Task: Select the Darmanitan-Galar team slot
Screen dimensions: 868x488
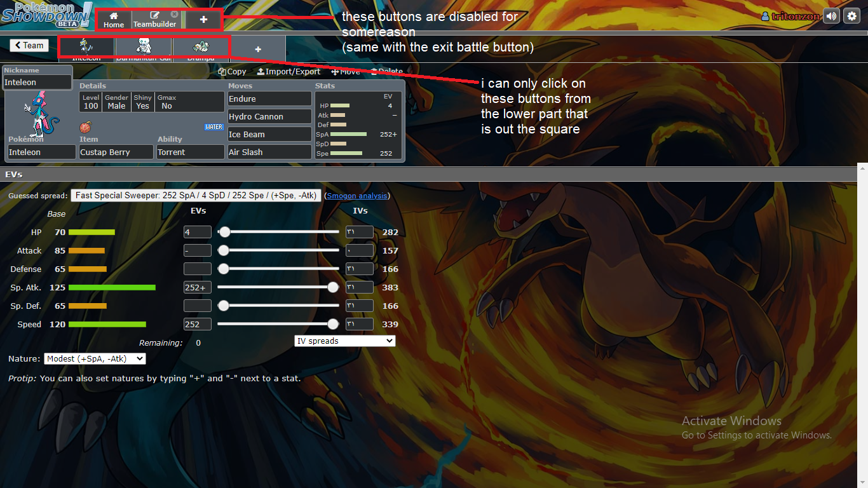Action: [x=144, y=48]
